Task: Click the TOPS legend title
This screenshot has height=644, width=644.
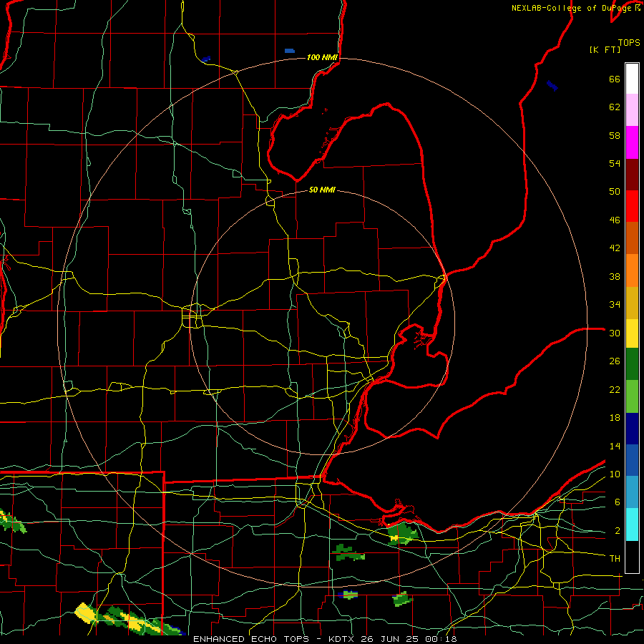Action: point(629,43)
